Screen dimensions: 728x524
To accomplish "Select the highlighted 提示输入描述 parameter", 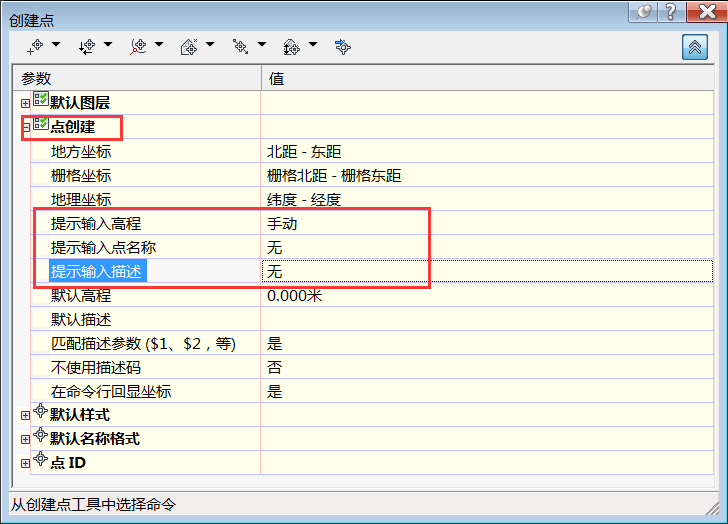I will [98, 271].
